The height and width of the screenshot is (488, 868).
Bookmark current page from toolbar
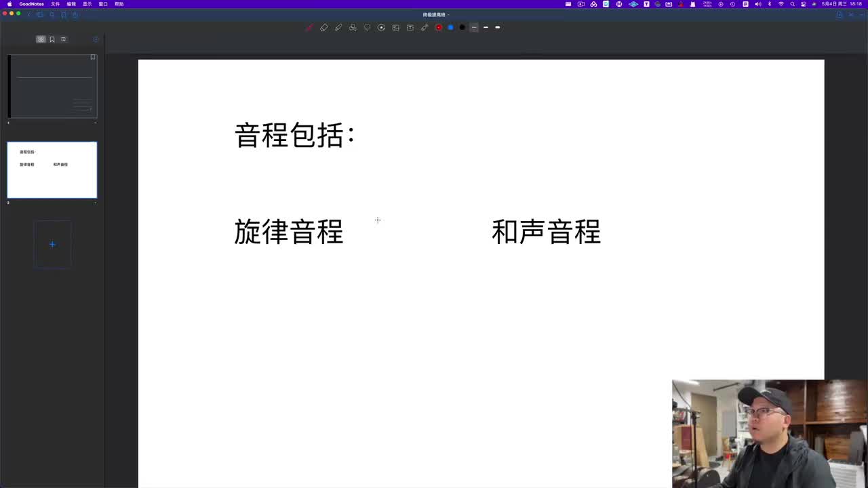click(64, 14)
